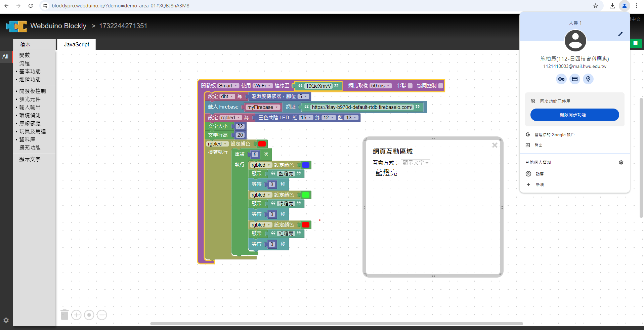Click the blue color swatch in rgbled block
Screen dimensions: 644x330
click(x=305, y=165)
